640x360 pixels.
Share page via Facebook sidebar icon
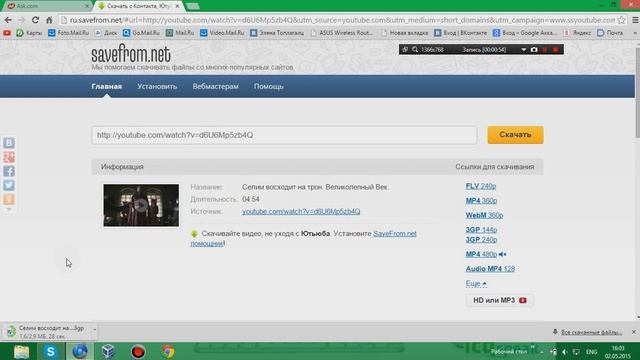coord(9,171)
